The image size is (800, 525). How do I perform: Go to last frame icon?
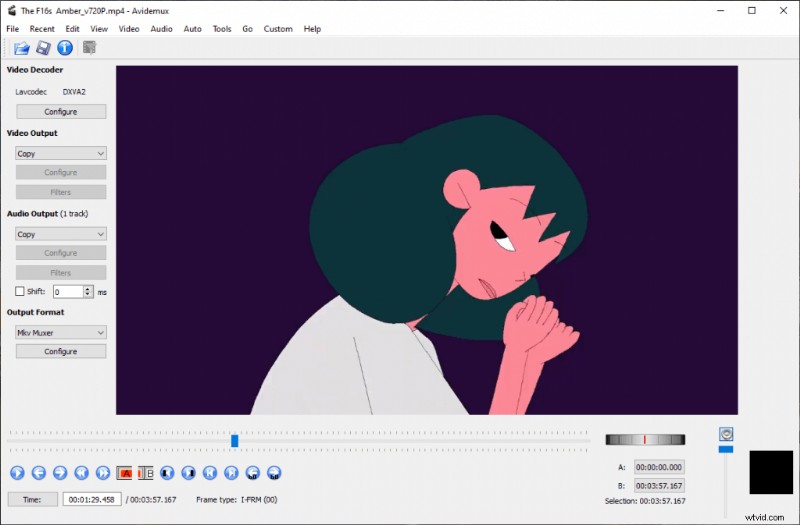point(232,473)
